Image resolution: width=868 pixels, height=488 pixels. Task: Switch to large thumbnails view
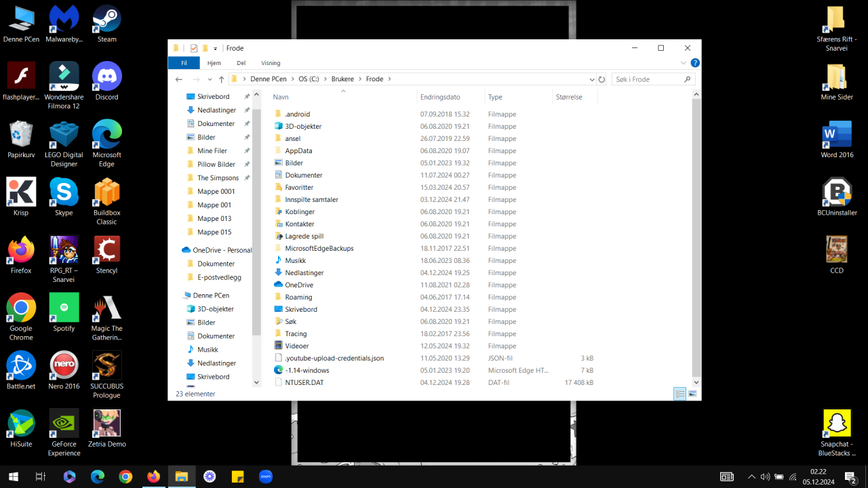692,394
